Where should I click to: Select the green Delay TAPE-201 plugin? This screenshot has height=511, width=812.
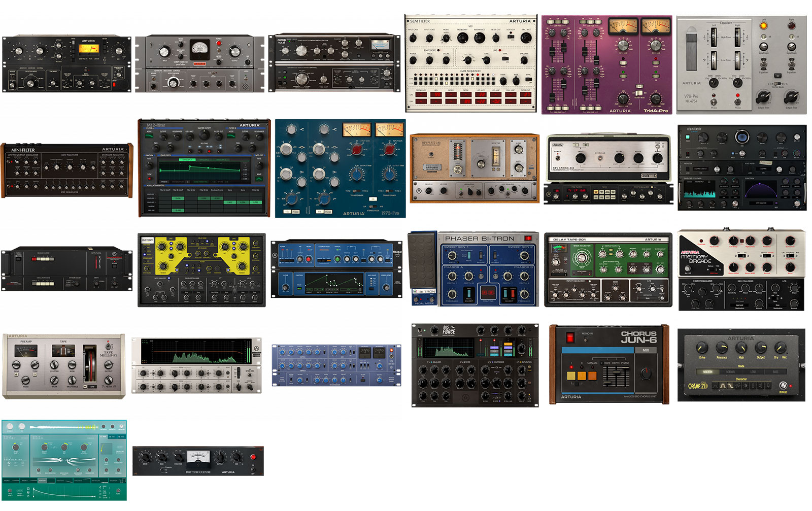(608, 270)
